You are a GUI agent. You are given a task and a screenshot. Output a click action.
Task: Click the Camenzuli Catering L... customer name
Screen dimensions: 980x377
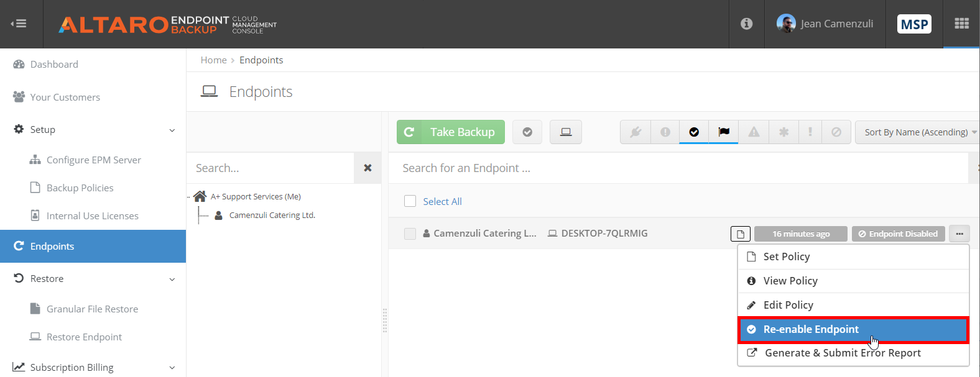tap(485, 234)
